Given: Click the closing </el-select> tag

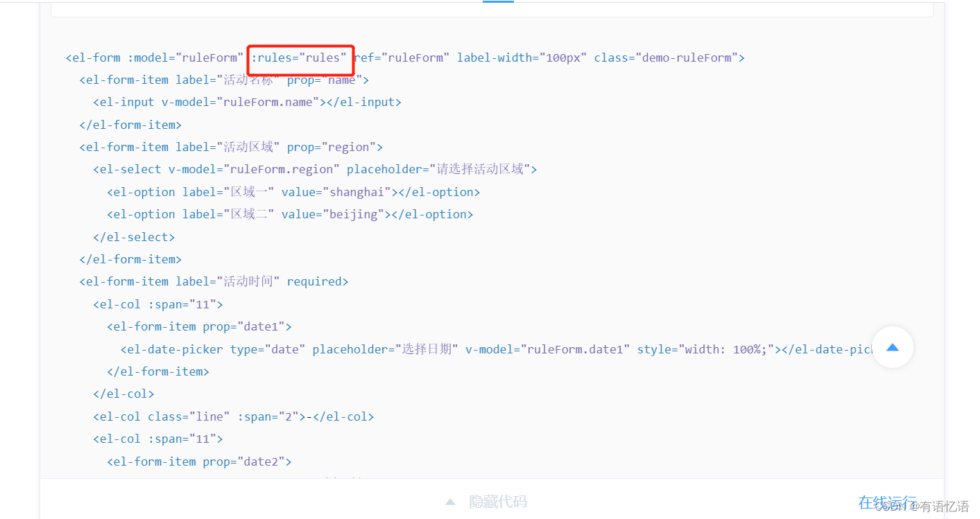Looking at the screenshot, I should coord(134,237).
